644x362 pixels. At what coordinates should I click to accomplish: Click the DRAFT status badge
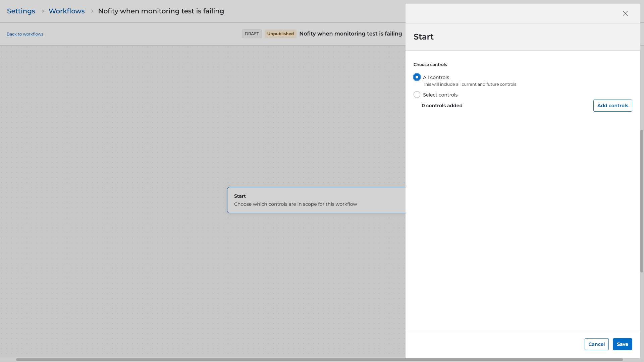252,34
